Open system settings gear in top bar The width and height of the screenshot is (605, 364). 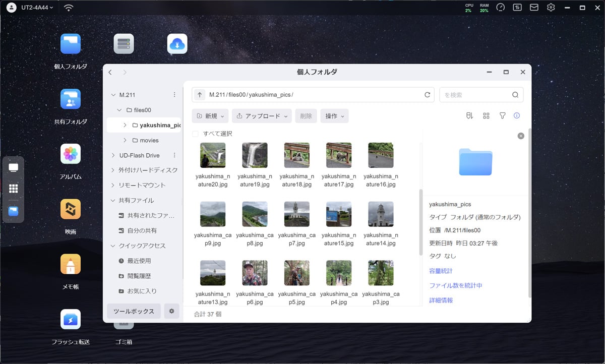coord(551,8)
